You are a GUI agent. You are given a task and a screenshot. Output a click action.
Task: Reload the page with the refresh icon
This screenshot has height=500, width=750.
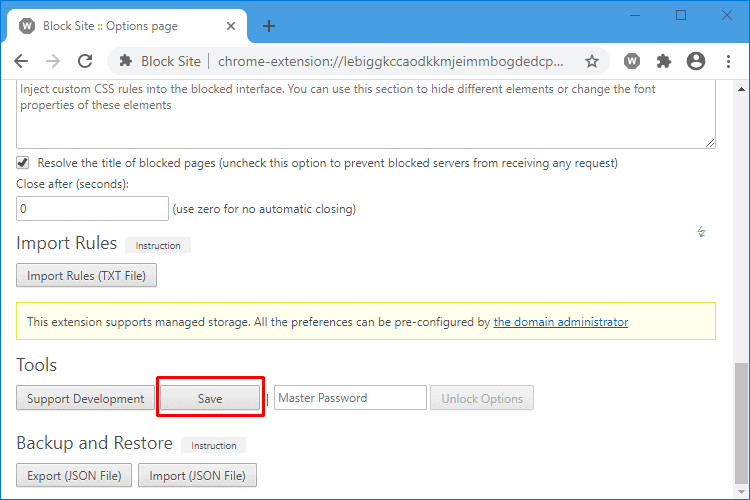pyautogui.click(x=85, y=61)
